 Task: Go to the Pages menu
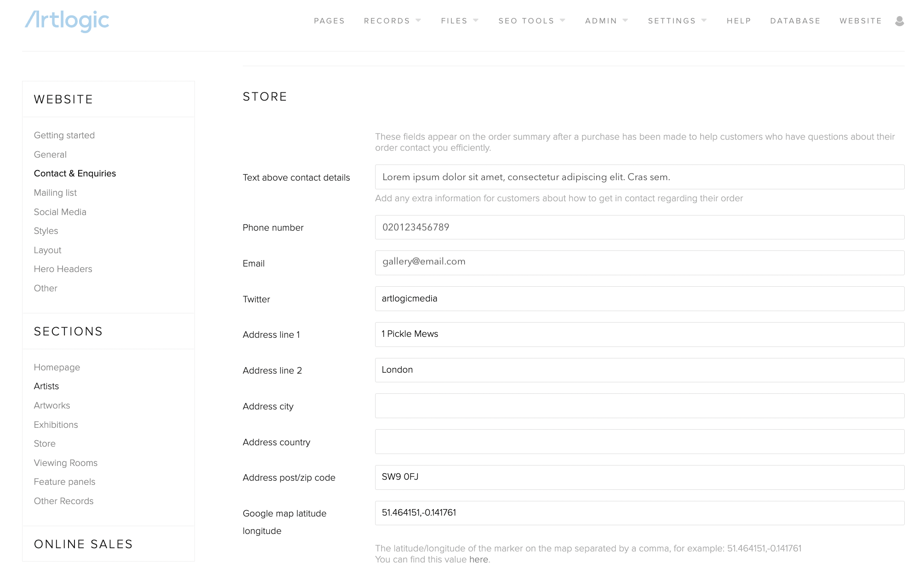pyautogui.click(x=329, y=21)
